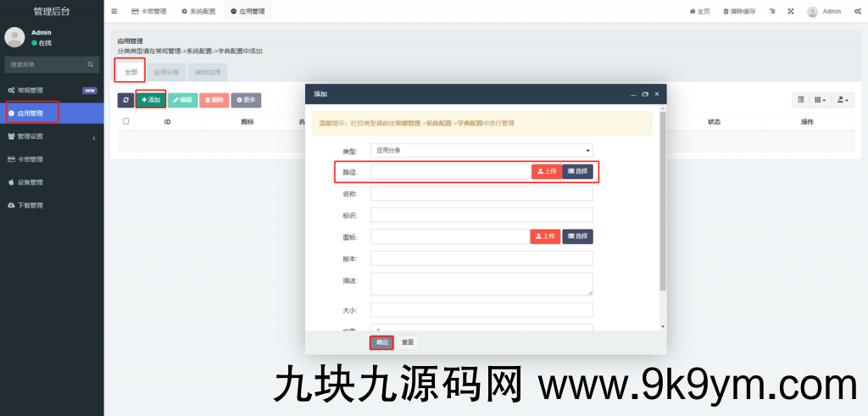Toggle fullscreen icon in top bar
This screenshot has width=868, height=416.
click(791, 11)
